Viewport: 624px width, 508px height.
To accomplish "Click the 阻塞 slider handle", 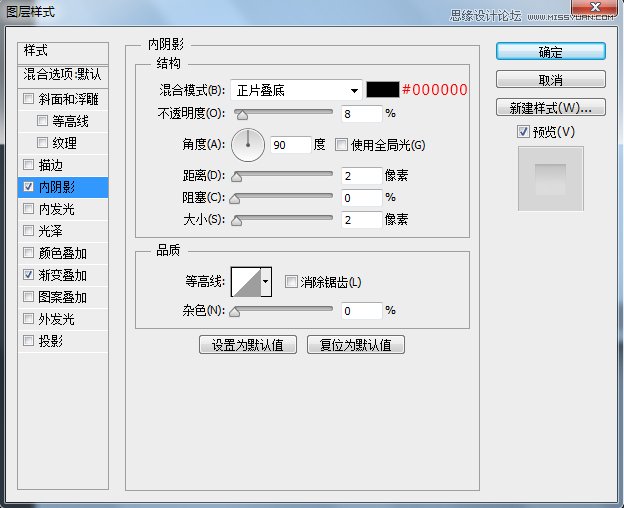I will coord(235,199).
